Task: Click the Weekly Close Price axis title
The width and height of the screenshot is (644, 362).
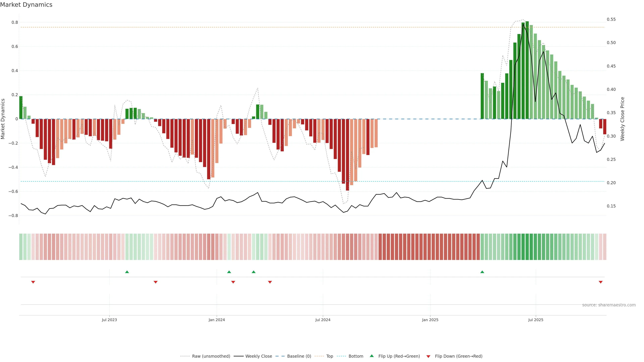Action: pyautogui.click(x=622, y=119)
